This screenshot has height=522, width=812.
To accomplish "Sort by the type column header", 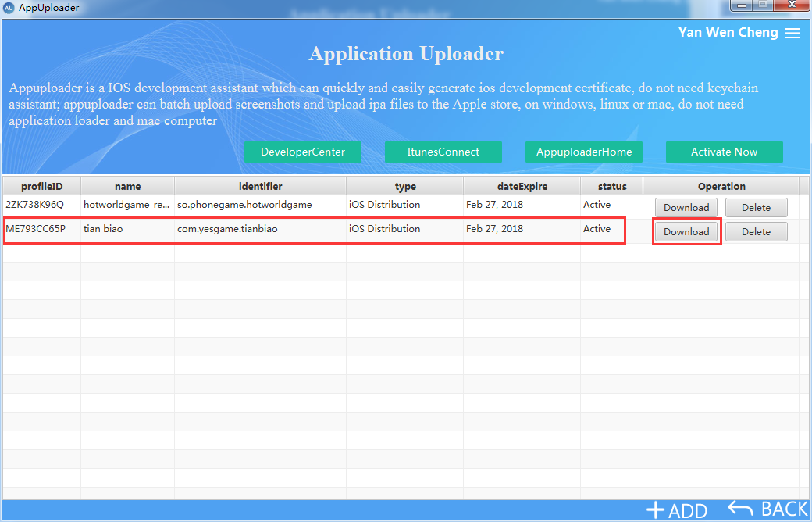I will point(405,186).
